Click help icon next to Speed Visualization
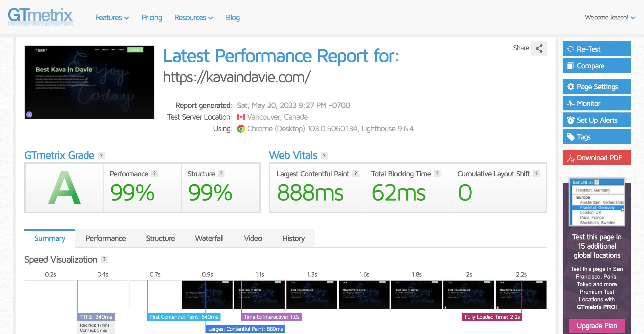This screenshot has width=644, height=334. point(104,259)
